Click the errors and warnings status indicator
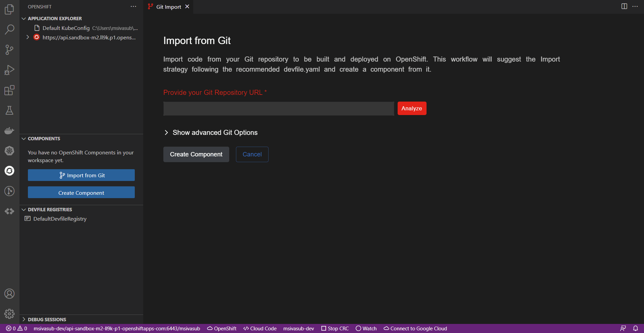 coord(16,328)
